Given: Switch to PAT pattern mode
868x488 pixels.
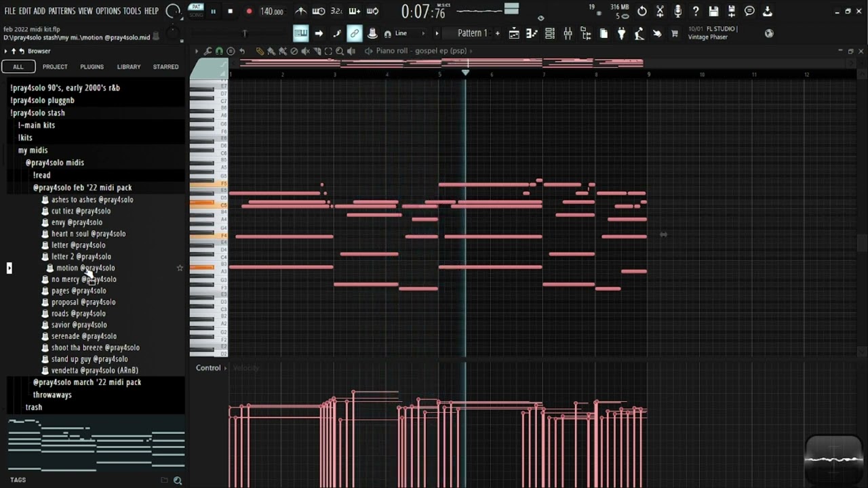Looking at the screenshot, I should pyautogui.click(x=197, y=7).
